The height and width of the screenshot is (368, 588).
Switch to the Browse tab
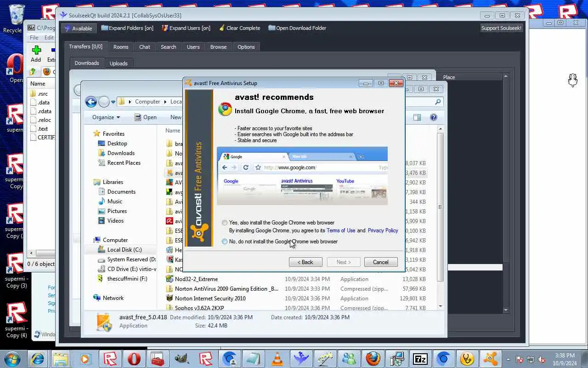pos(218,47)
